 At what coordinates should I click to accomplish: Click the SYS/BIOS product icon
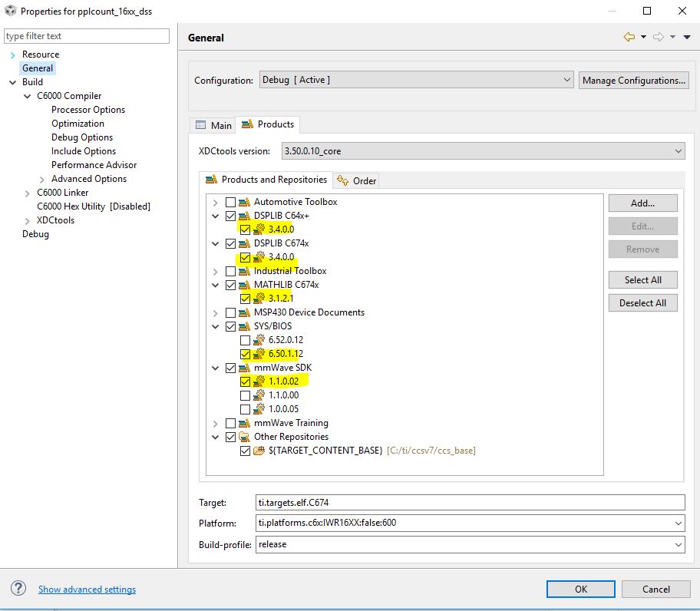tap(244, 327)
